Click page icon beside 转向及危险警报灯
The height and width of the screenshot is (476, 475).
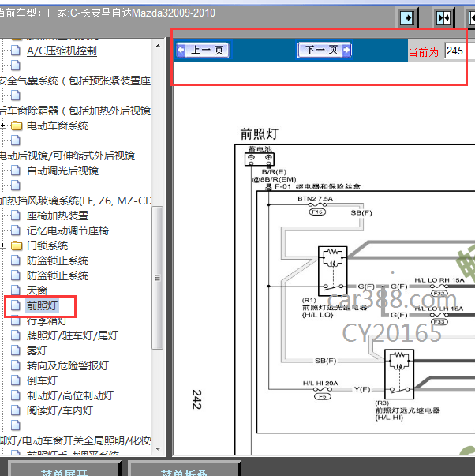(x=16, y=365)
